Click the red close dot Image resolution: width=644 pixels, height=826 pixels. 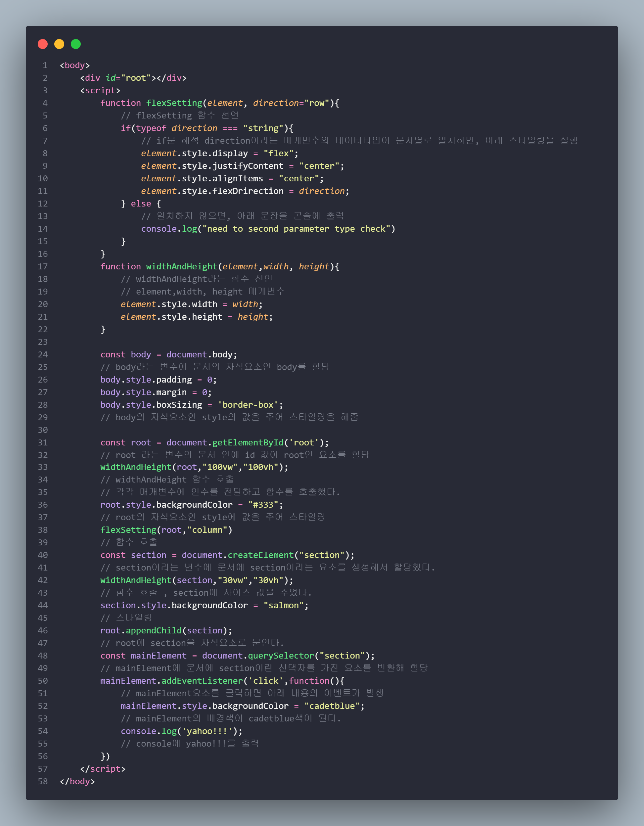tap(43, 44)
